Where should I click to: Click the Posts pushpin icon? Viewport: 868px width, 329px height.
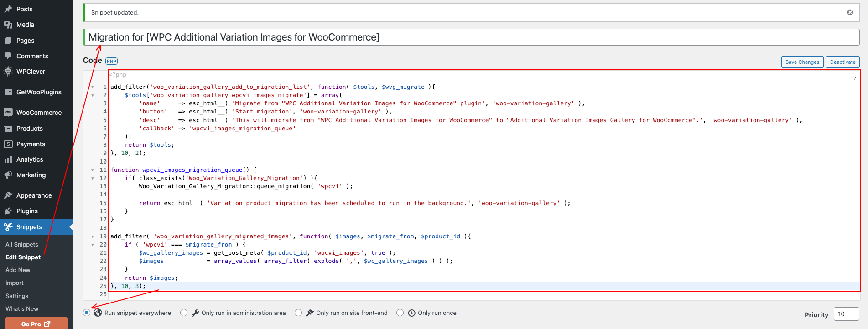point(8,9)
